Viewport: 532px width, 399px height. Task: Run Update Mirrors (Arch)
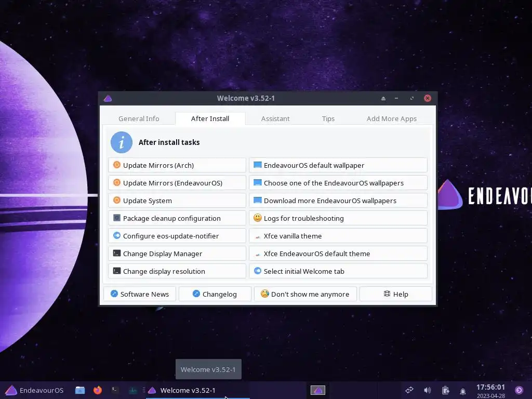pos(177,165)
